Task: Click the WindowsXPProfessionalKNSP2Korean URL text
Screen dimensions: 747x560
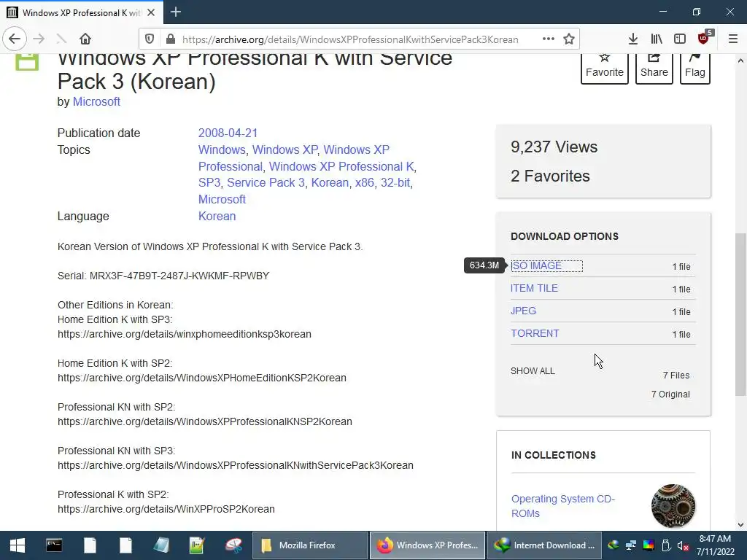Action: (x=205, y=421)
